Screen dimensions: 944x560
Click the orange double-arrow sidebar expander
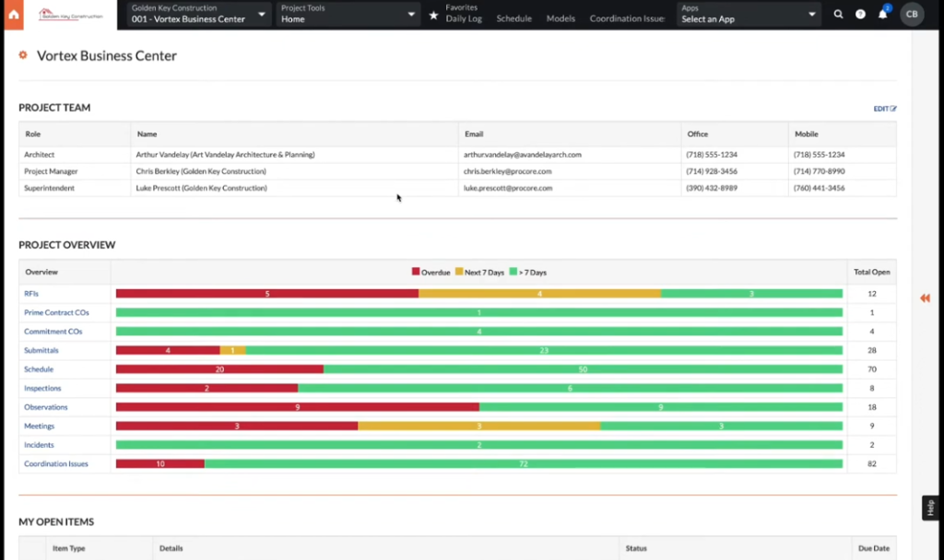925,298
